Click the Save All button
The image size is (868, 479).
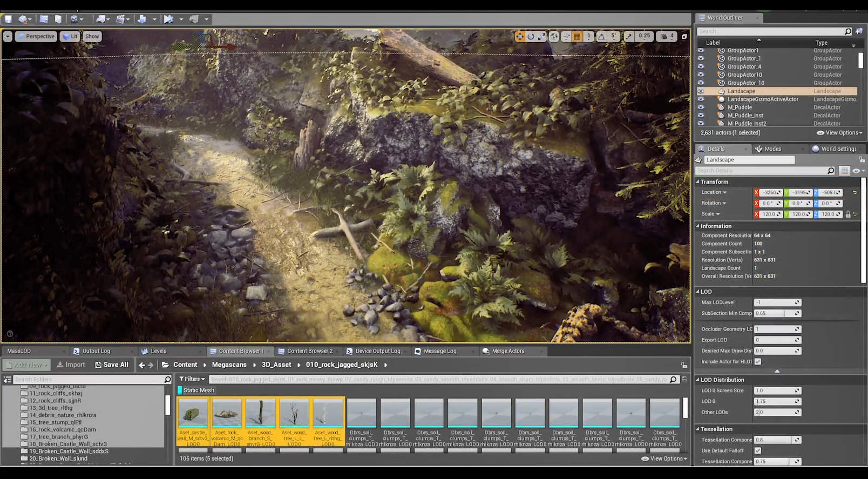[x=111, y=365]
